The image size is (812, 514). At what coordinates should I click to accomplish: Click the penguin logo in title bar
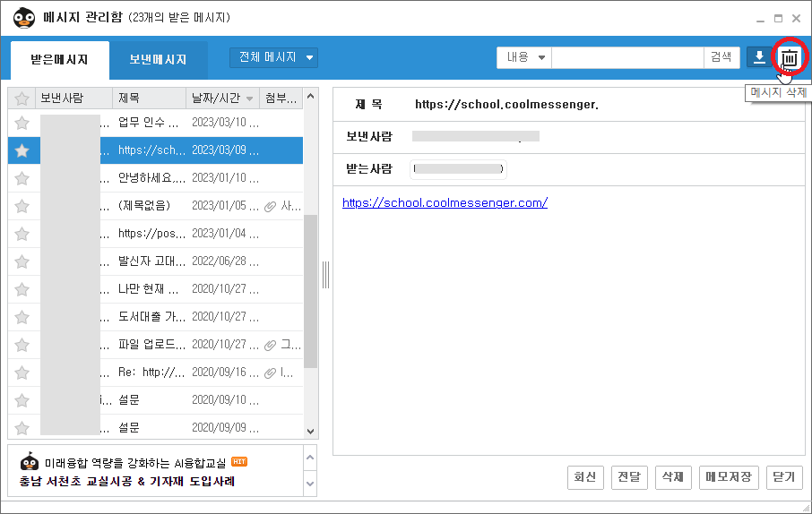click(23, 17)
